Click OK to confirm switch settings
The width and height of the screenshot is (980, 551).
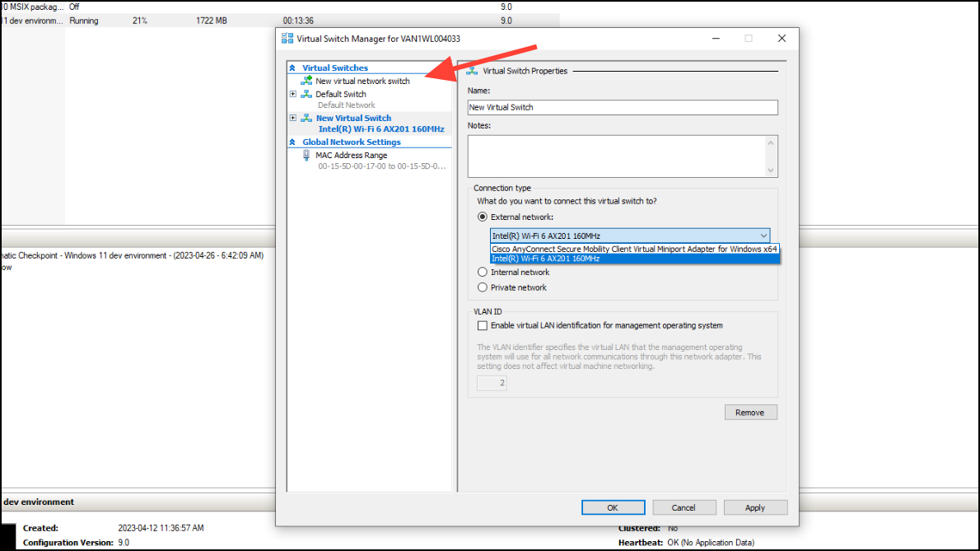click(x=614, y=507)
